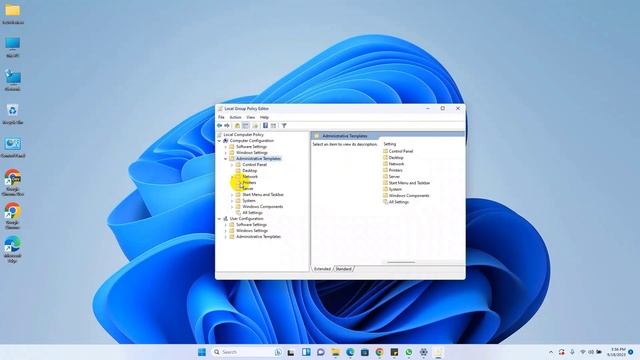Show hidden icons in the system tray
Image resolution: width=640 pixels, height=360 pixels.
(x=551, y=352)
